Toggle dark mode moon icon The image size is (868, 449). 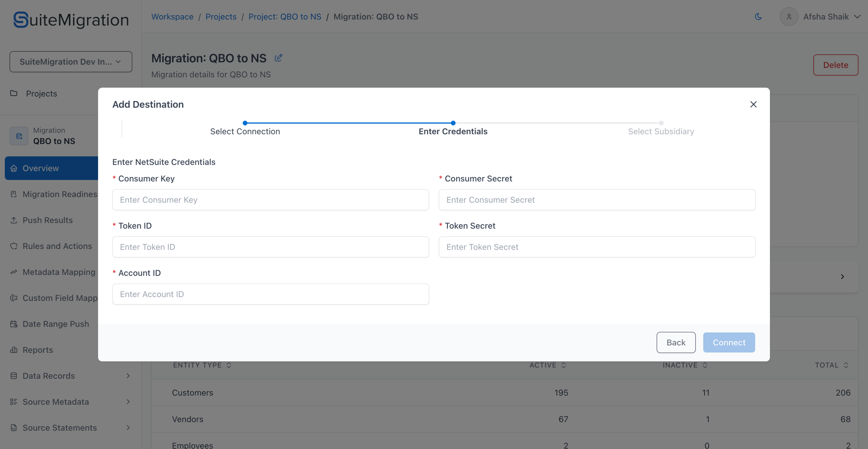[x=758, y=16]
